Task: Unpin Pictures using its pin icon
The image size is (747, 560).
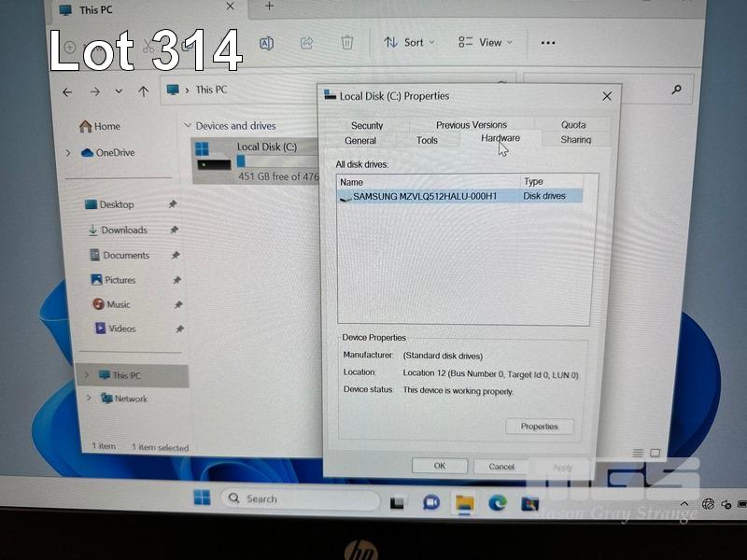Action: (177, 280)
